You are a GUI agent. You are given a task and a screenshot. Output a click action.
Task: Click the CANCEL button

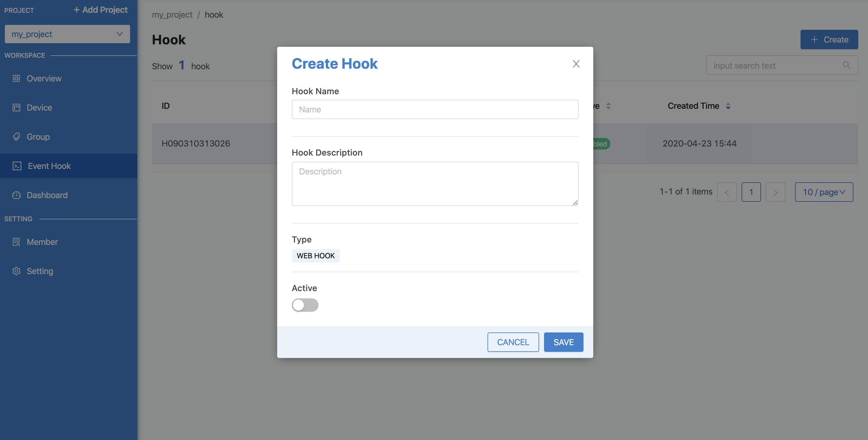(513, 342)
